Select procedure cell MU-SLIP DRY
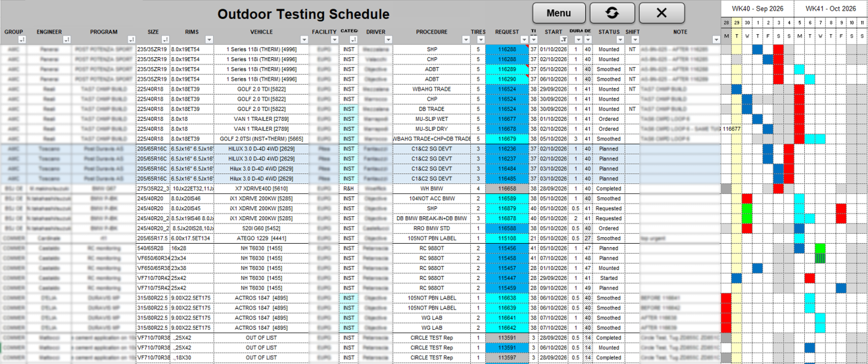This screenshot has height=364, width=868. point(431,129)
